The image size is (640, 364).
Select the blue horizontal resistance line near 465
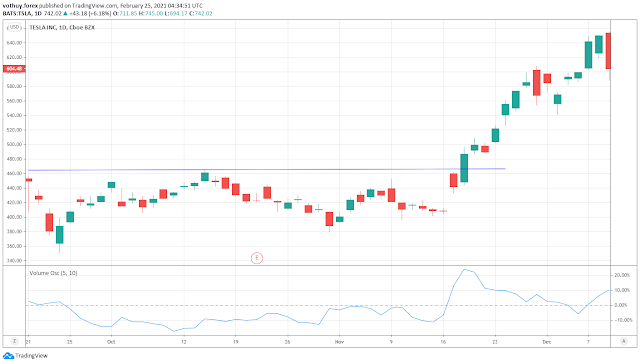[266, 169]
